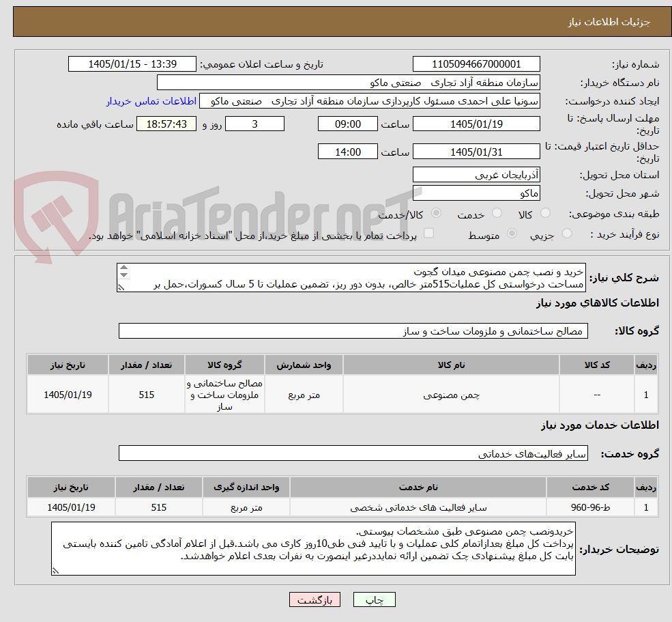Screen dimensions: 672x622
Task: Click service code cell ط-96-960
Action: click(x=590, y=507)
